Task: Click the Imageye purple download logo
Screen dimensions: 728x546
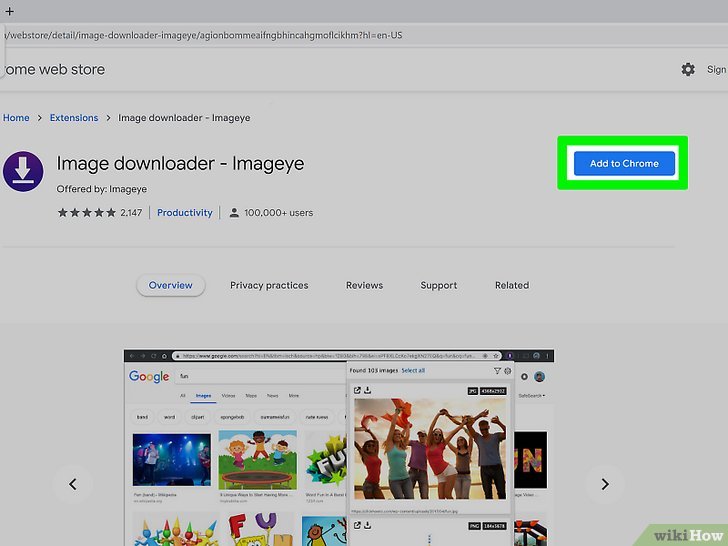Action: click(23, 171)
